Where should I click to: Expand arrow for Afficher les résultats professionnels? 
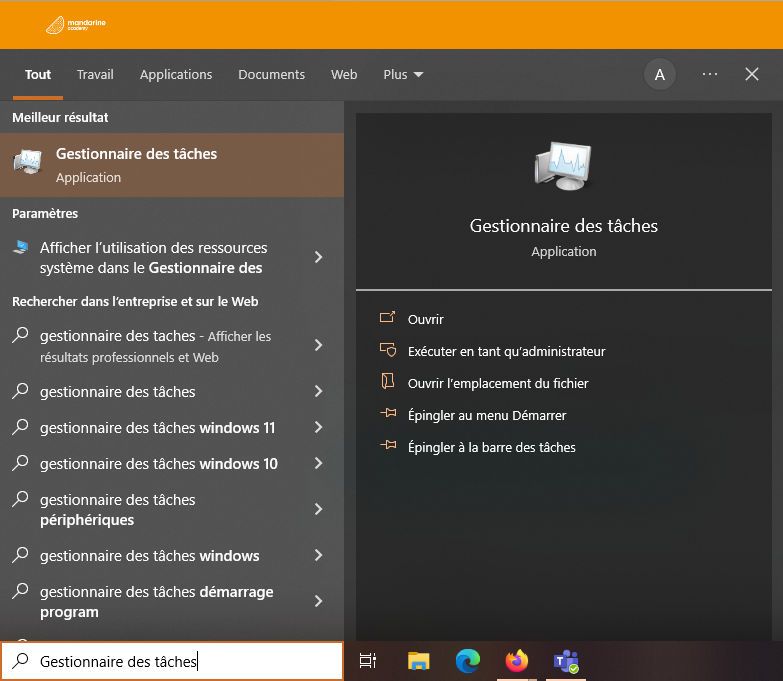click(x=319, y=345)
